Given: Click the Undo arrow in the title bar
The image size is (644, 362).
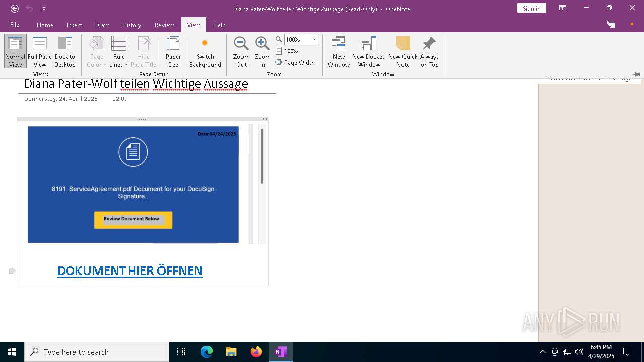Looking at the screenshot, I should (29, 9).
